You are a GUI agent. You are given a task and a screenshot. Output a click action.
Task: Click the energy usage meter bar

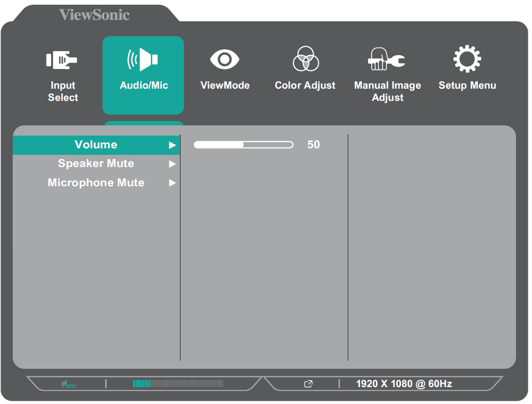click(x=178, y=384)
